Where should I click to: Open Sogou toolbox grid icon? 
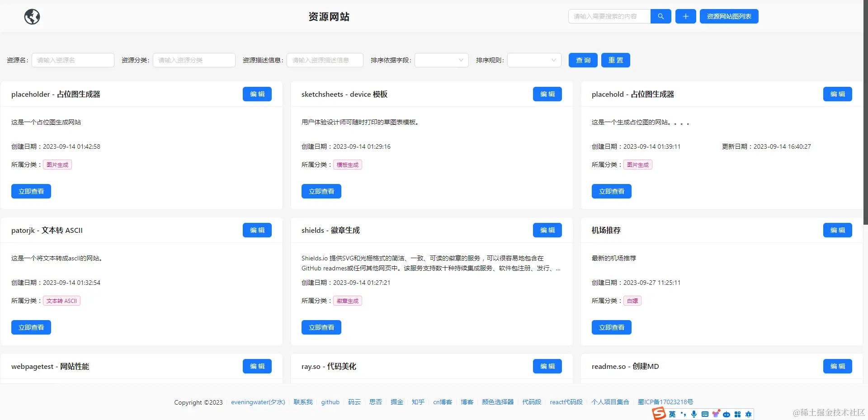pos(737,414)
